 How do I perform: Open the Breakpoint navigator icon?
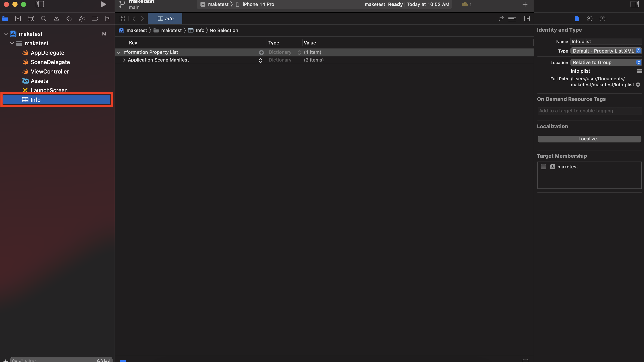[x=95, y=19]
